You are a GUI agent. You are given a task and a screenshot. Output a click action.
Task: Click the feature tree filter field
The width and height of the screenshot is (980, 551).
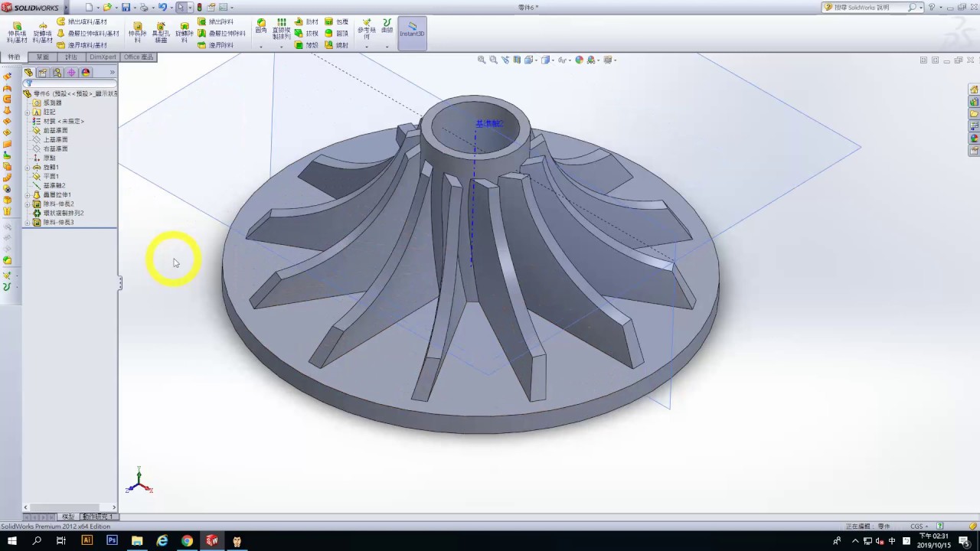point(70,83)
